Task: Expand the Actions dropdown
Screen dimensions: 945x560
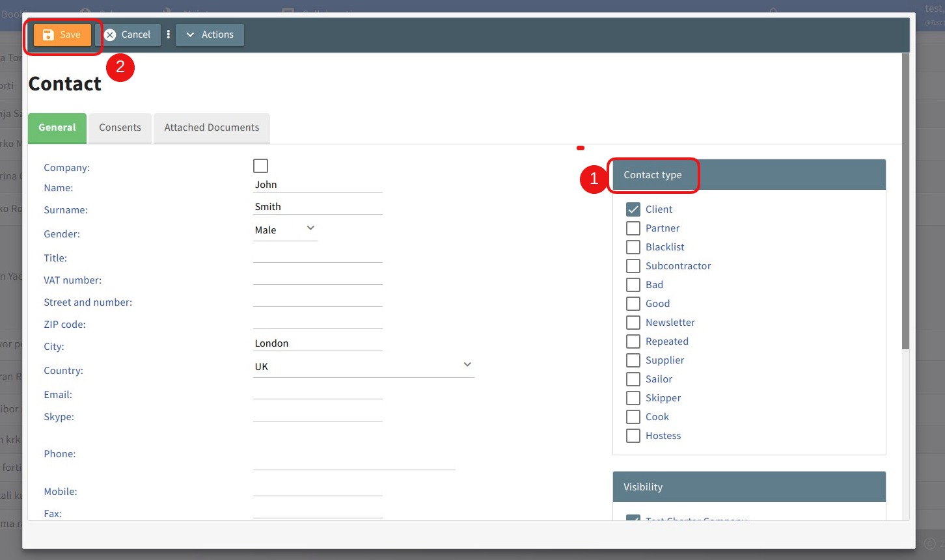Action: coord(210,35)
